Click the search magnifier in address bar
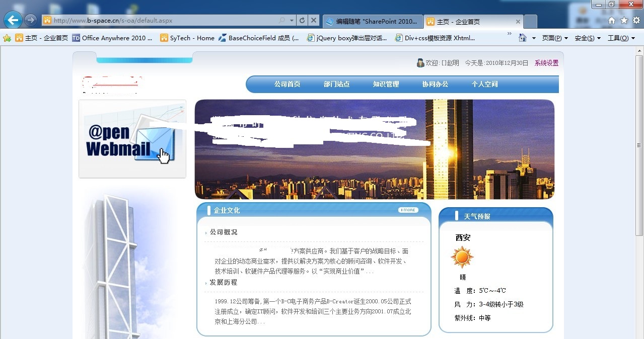The image size is (644, 339). coord(282,21)
